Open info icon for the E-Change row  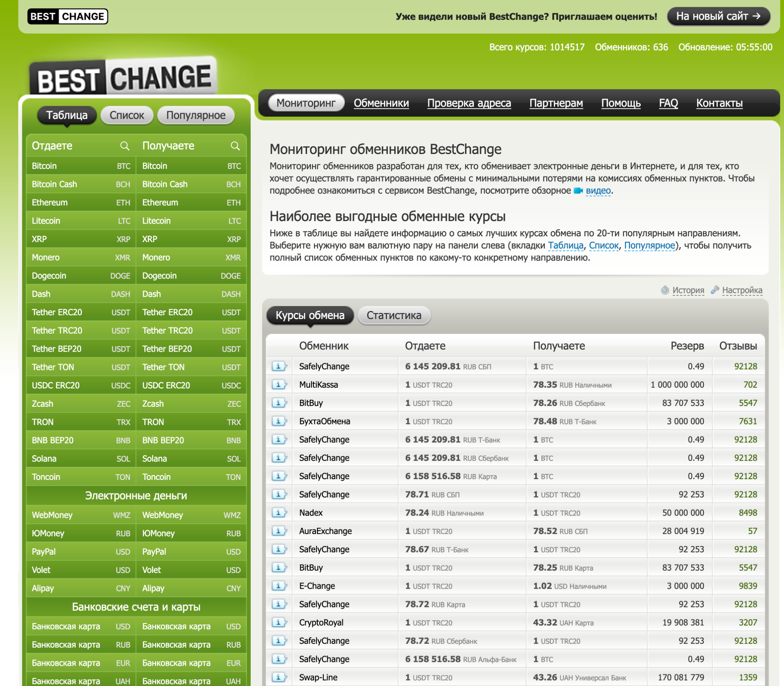279,586
